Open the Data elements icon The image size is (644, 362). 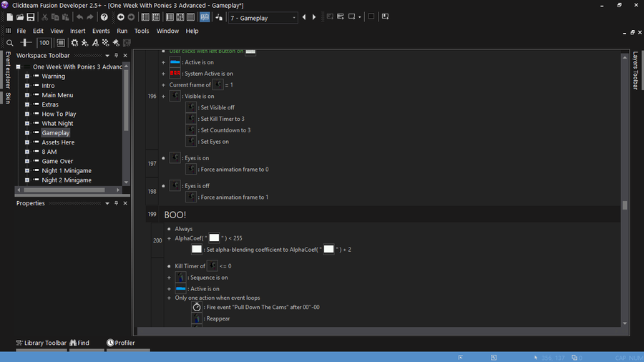(x=219, y=17)
